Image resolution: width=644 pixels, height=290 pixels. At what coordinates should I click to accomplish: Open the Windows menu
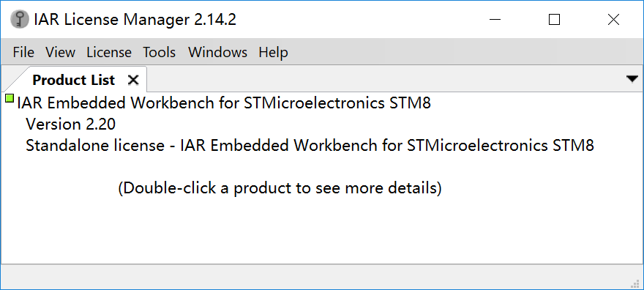tap(217, 52)
